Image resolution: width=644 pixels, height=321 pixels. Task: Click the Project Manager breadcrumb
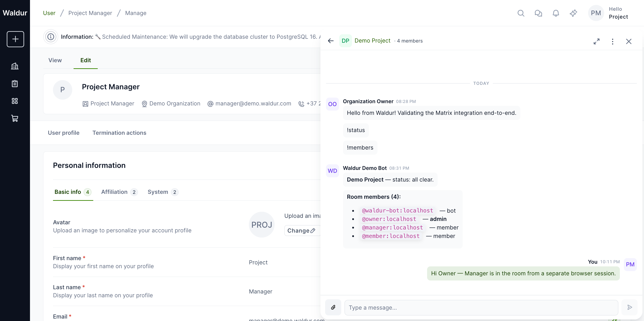coord(90,13)
